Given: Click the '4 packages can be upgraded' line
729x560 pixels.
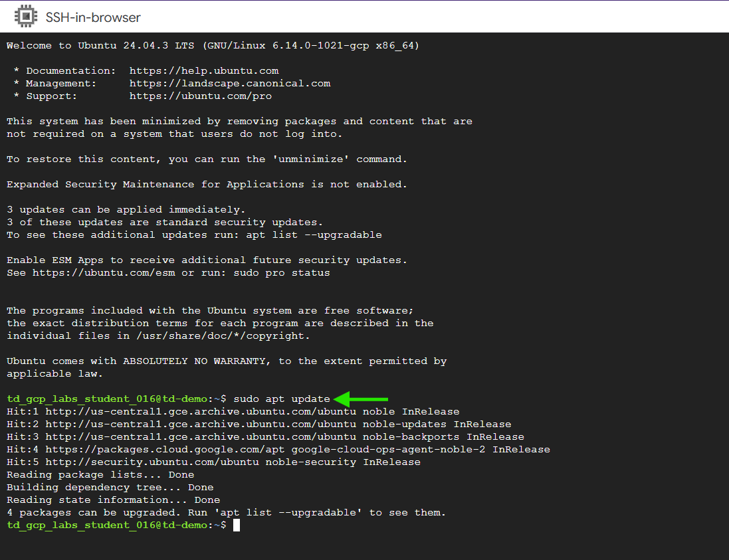Looking at the screenshot, I should point(226,512).
